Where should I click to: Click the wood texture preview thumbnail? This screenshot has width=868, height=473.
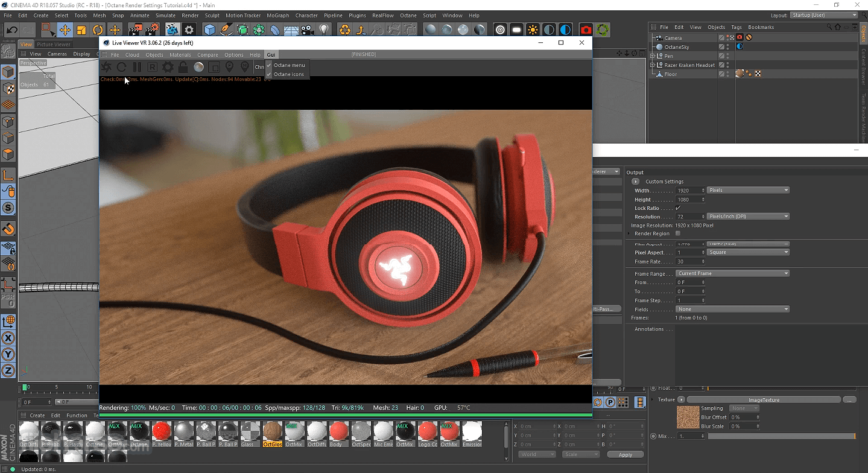tap(688, 417)
